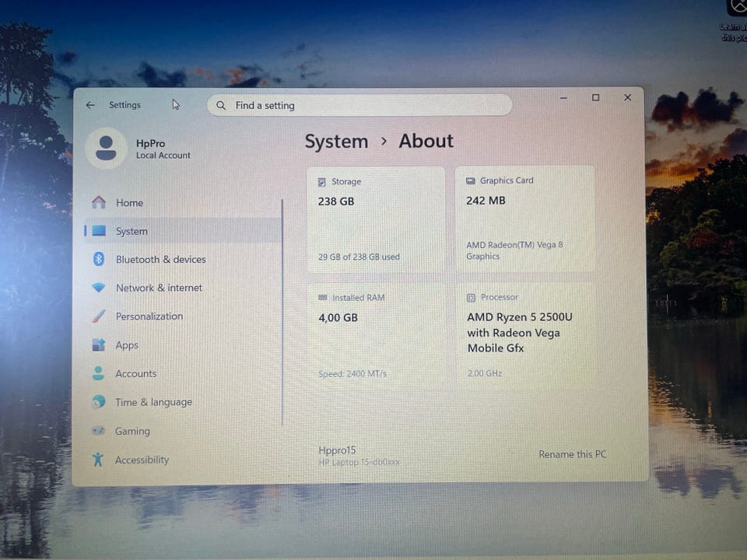Image resolution: width=747 pixels, height=560 pixels.
Task: Click Rename this PC button
Action: (x=573, y=454)
